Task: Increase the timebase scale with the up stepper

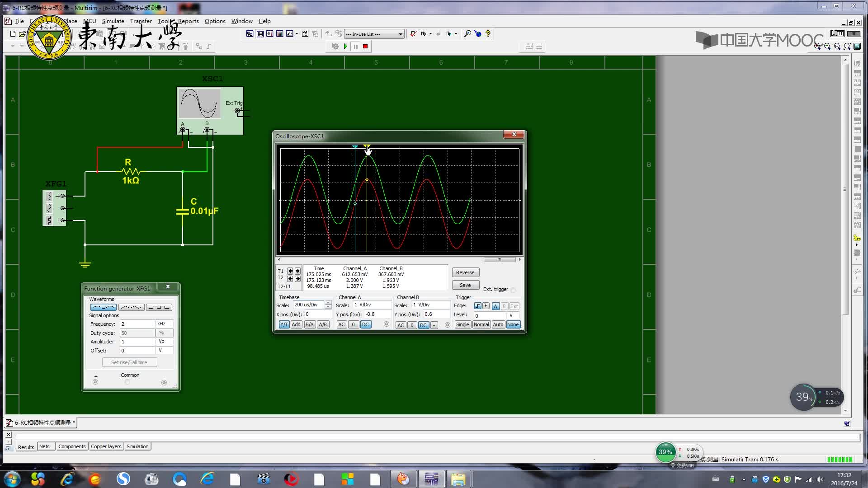Action: click(328, 303)
